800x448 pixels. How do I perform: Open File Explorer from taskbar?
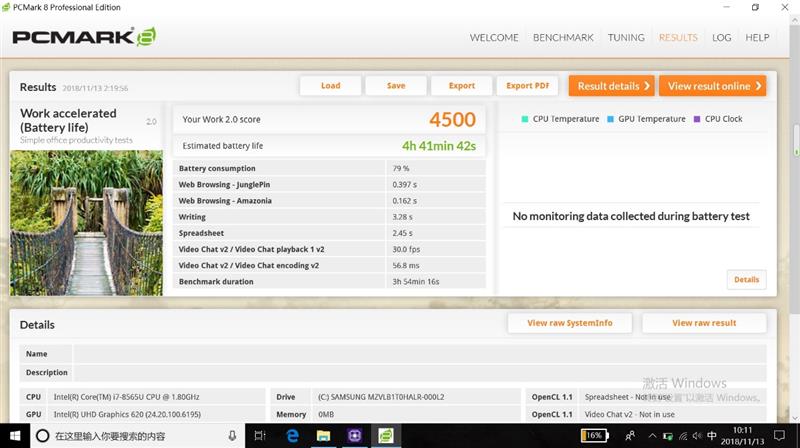tap(323, 436)
